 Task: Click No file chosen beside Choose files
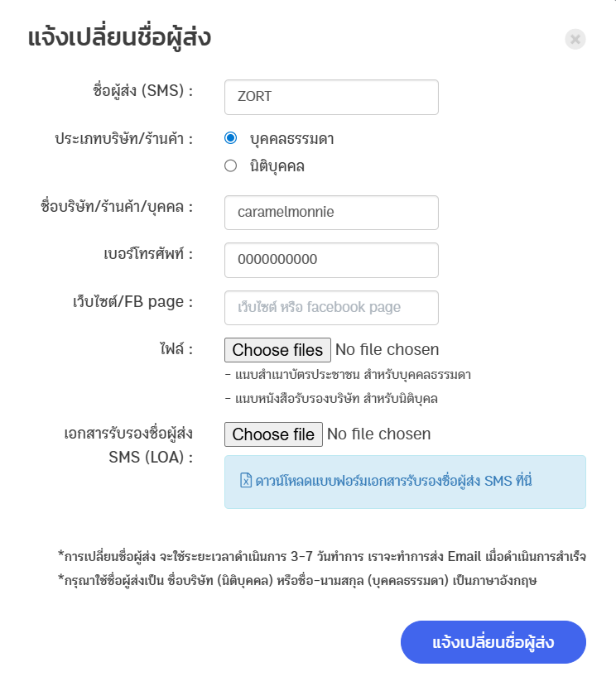tap(387, 350)
